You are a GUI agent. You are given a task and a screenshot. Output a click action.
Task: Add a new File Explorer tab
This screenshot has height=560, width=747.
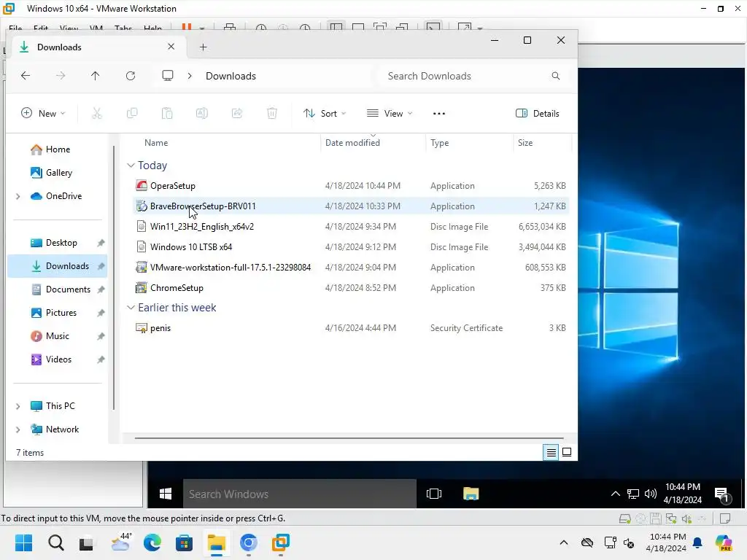(204, 47)
